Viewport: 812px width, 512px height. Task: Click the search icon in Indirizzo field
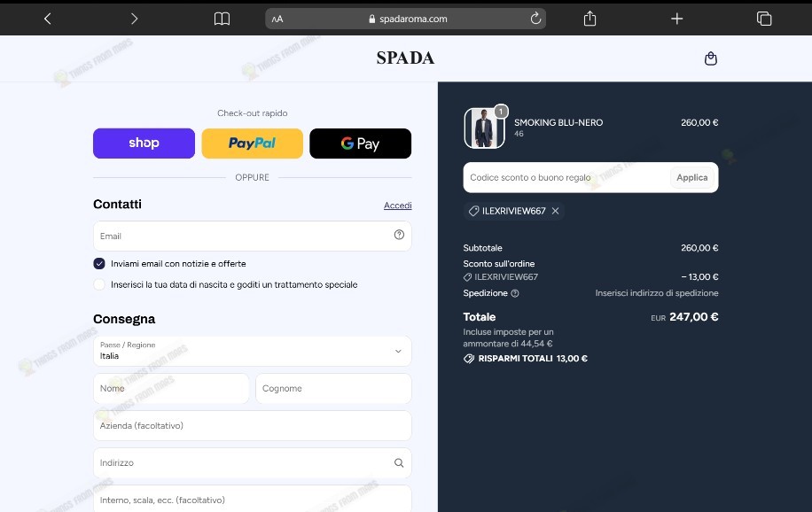tap(399, 462)
